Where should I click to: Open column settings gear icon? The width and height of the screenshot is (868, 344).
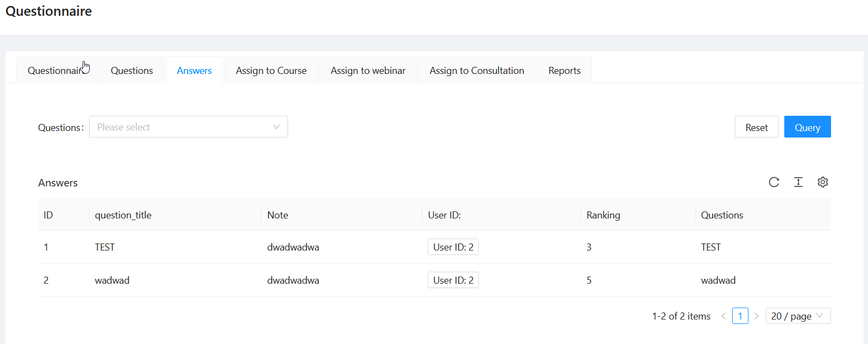(823, 182)
